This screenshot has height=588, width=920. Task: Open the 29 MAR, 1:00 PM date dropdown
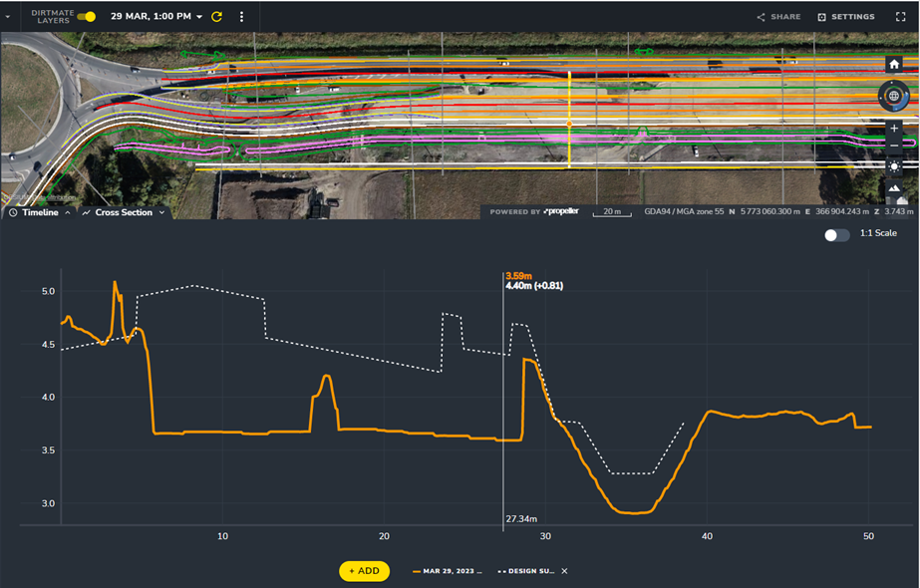155,17
